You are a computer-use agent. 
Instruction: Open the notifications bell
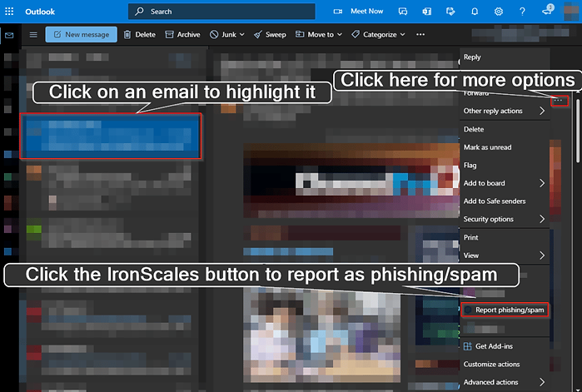(x=475, y=12)
